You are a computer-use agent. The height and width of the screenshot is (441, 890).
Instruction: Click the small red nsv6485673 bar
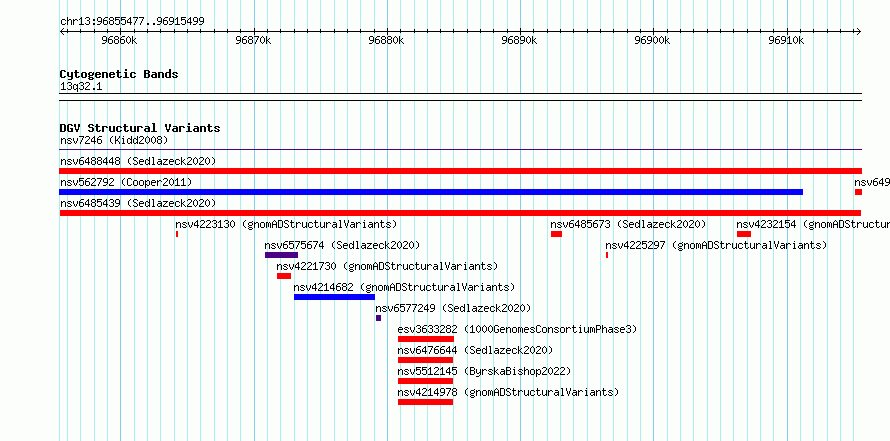(x=556, y=234)
